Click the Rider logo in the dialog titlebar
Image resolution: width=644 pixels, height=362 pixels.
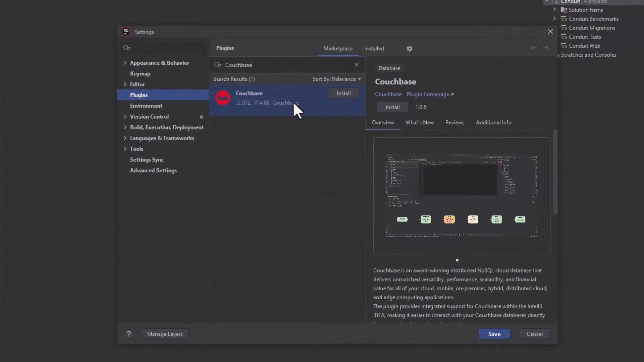click(126, 31)
